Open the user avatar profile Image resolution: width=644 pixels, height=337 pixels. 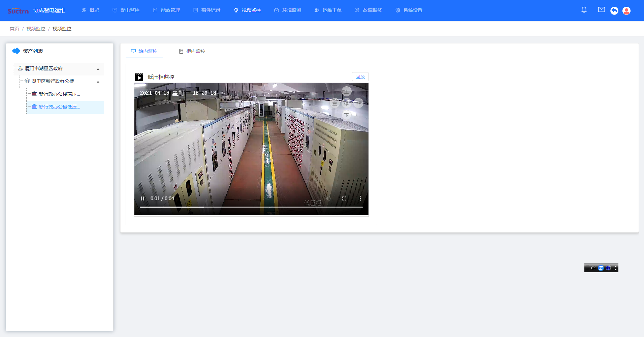626,11
